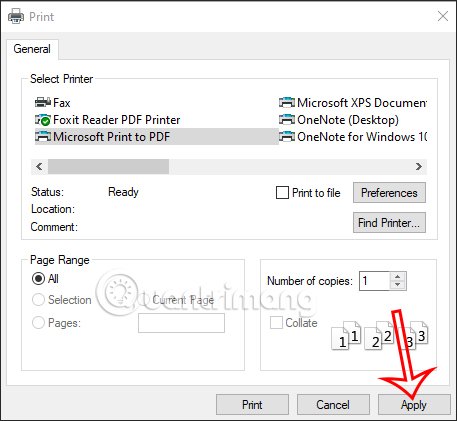Decrease number of copies with down arrow
Viewport: 457px width, 421px height.
click(x=397, y=285)
